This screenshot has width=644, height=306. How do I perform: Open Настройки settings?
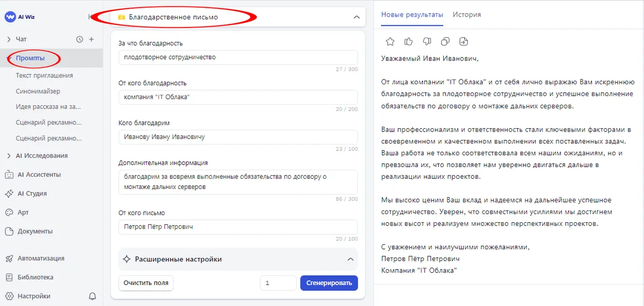tap(27, 296)
